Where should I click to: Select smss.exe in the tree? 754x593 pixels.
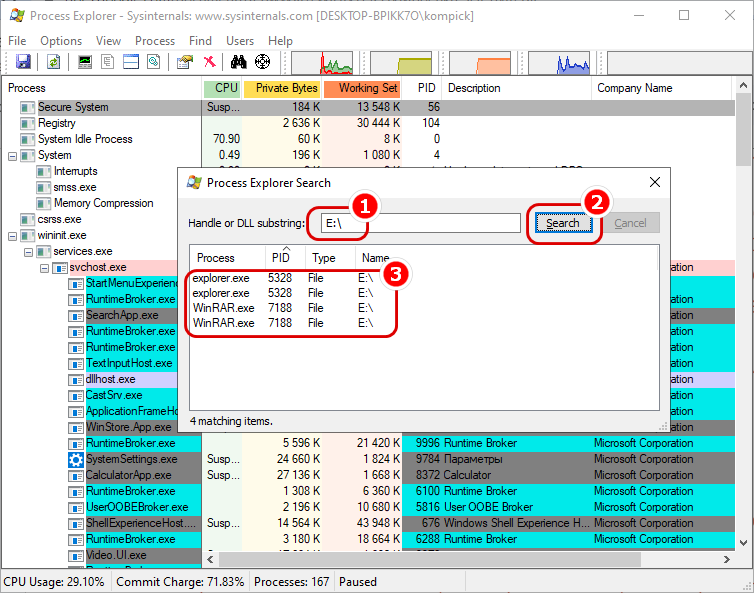(75, 187)
